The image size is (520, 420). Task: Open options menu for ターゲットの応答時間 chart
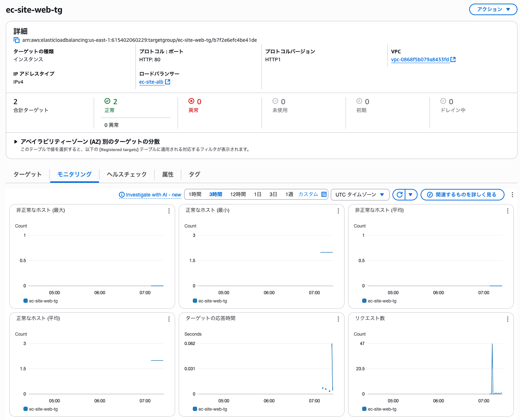338,319
